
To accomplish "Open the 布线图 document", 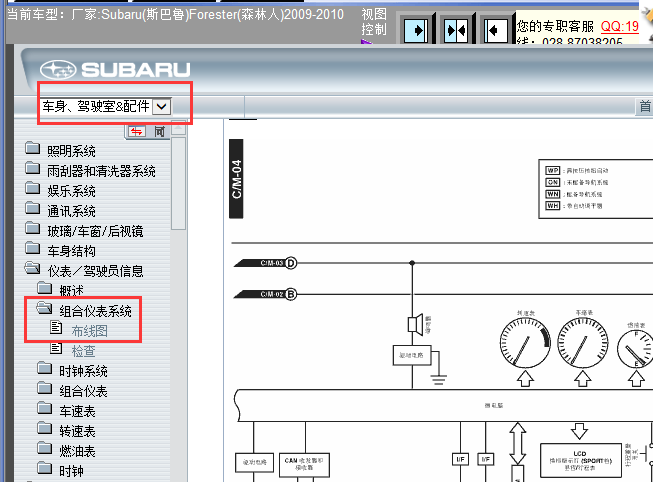I will [90, 331].
